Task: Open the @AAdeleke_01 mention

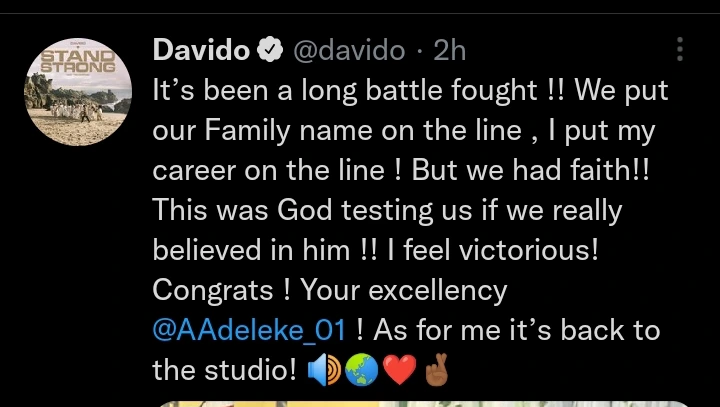Action: 249,331
